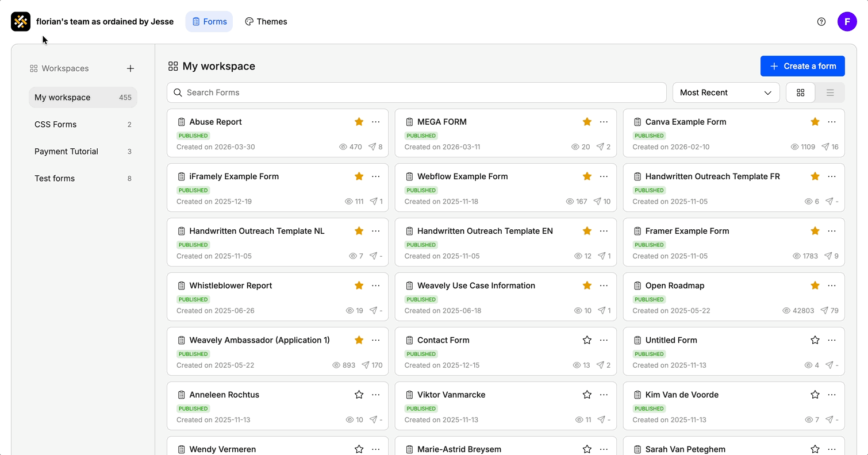The height and width of the screenshot is (455, 868).
Task: Open the CSS Forms workspace
Action: pos(83,125)
